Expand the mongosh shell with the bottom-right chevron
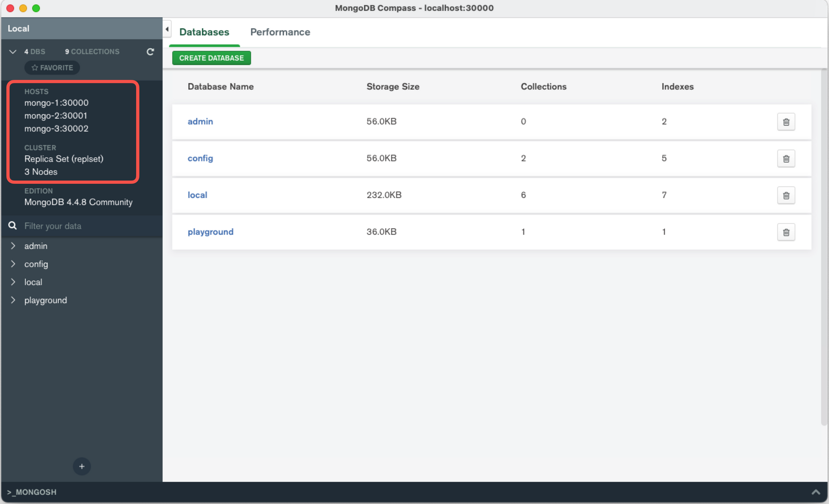 click(x=816, y=492)
